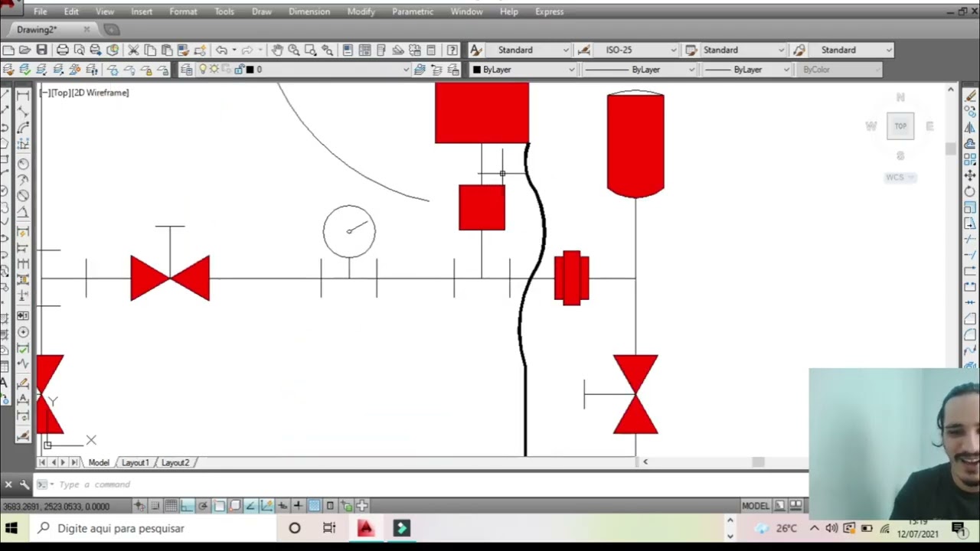Toggle Ortho Mode in the status bar
The image size is (980, 551).
point(187,506)
